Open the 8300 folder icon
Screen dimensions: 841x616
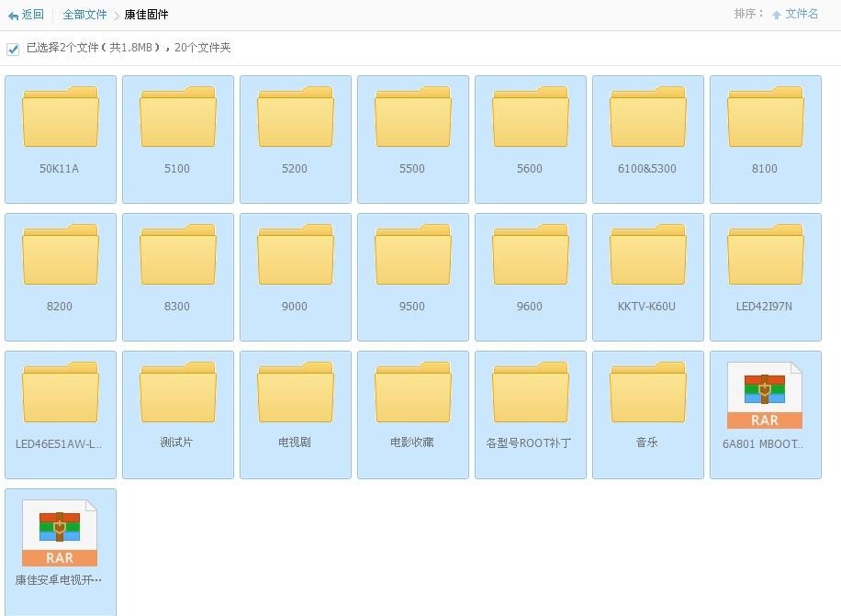pyautogui.click(x=177, y=254)
